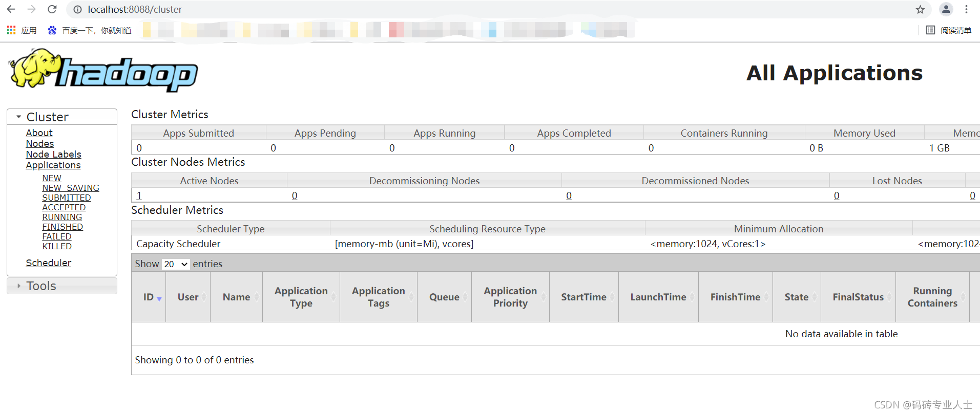Open the browser three-dot menu
The image size is (980, 414).
tap(966, 9)
